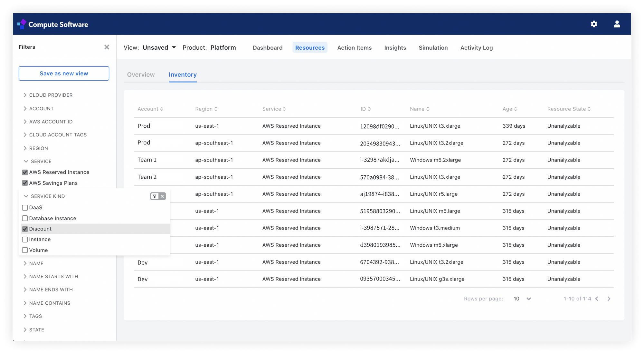Open the Action Items tab
Viewport: 644px width, 354px height.
[x=354, y=48]
